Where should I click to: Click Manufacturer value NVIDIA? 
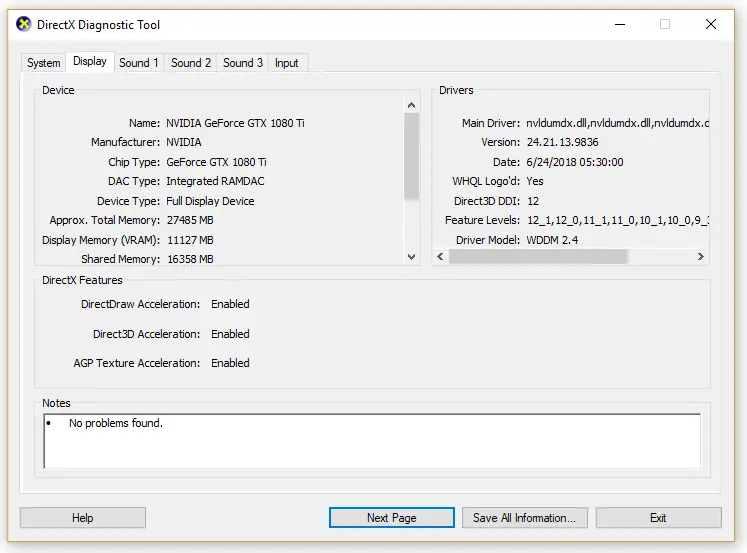coord(184,142)
